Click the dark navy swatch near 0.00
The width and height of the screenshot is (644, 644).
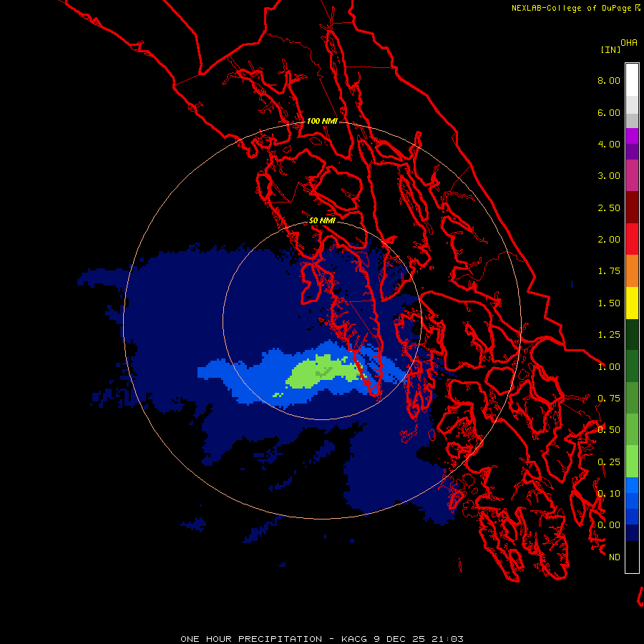(x=632, y=532)
